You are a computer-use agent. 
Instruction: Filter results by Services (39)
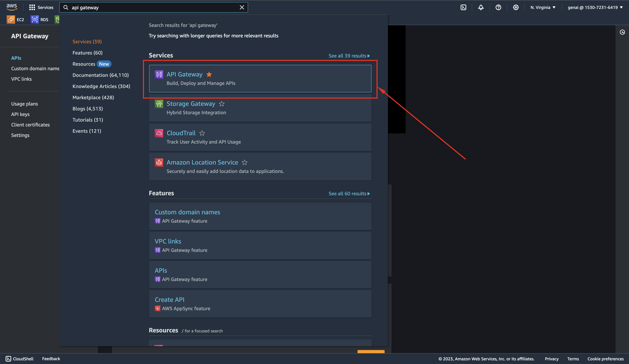point(87,42)
